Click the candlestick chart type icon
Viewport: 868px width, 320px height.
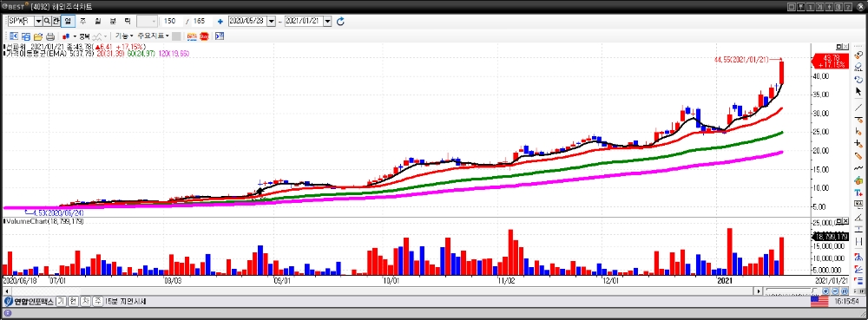click(66, 36)
